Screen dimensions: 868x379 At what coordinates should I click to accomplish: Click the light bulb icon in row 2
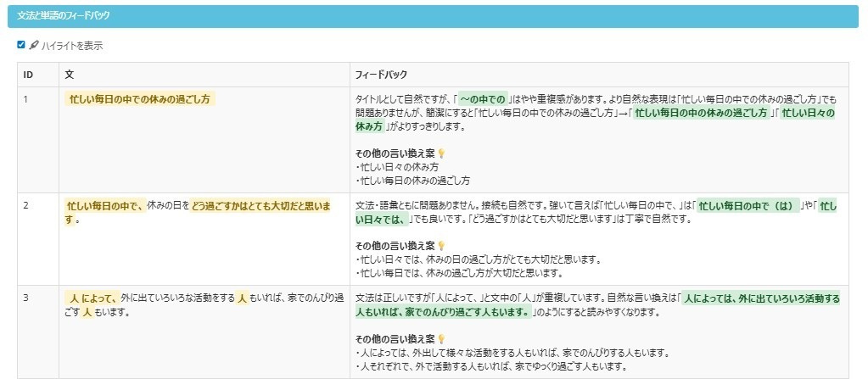pyautogui.click(x=441, y=246)
